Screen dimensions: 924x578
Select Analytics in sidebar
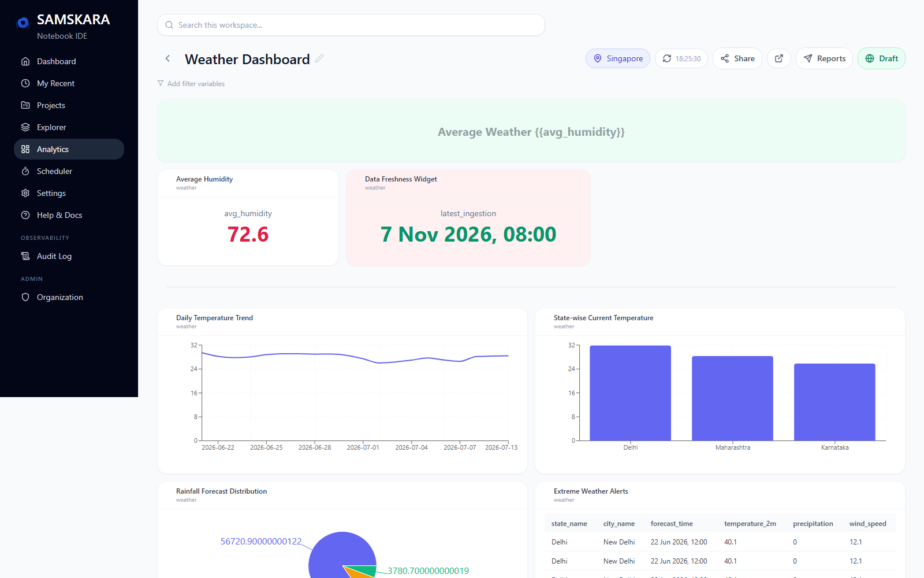click(69, 149)
